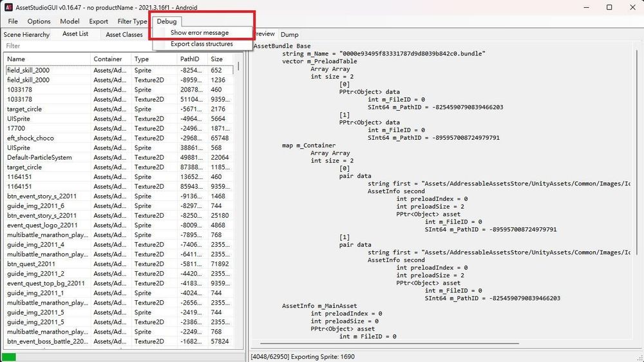Collapse the open Debug menu
The image size is (644, 362).
click(x=166, y=21)
